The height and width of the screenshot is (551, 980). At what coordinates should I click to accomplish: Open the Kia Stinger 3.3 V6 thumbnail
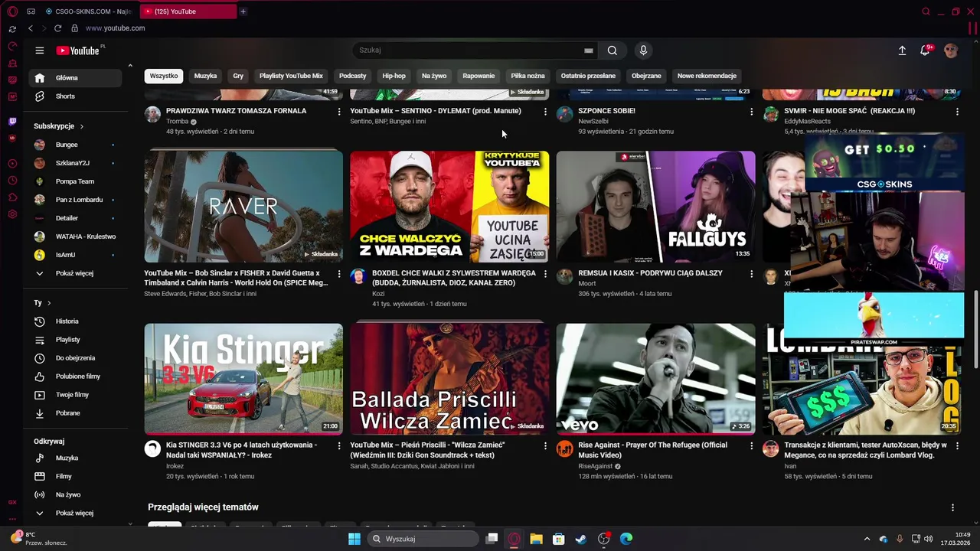tap(243, 379)
